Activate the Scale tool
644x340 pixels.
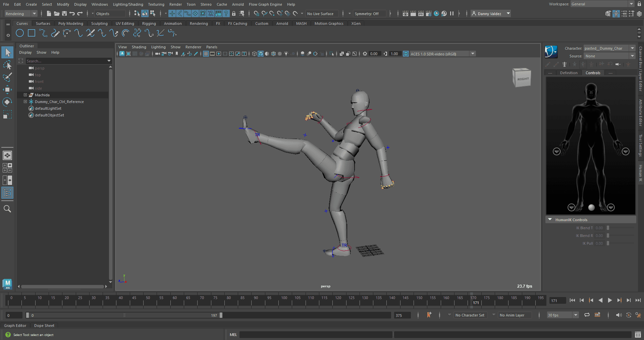[x=7, y=114]
